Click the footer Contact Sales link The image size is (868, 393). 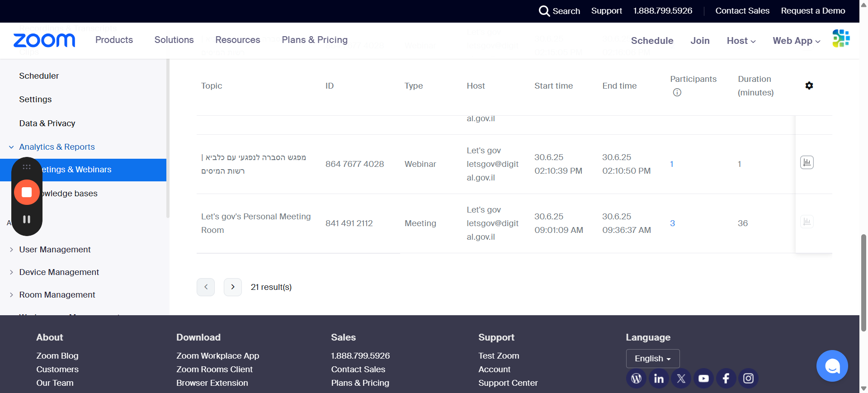tap(358, 369)
